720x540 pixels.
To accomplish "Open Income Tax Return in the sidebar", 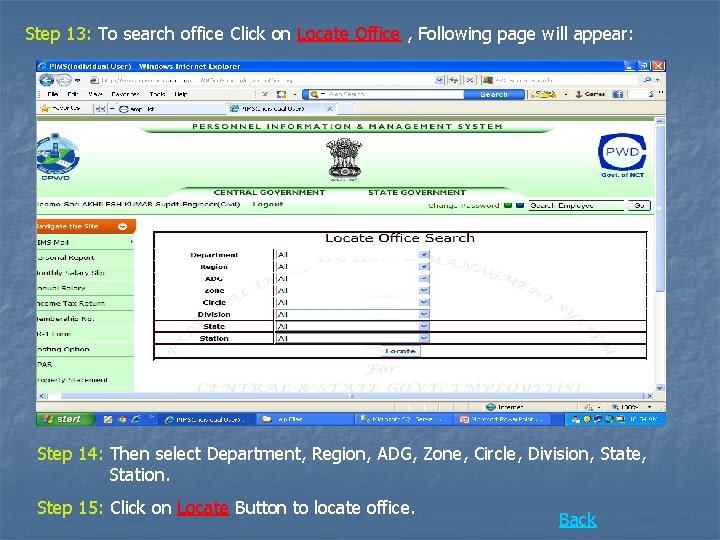I will 85,303.
